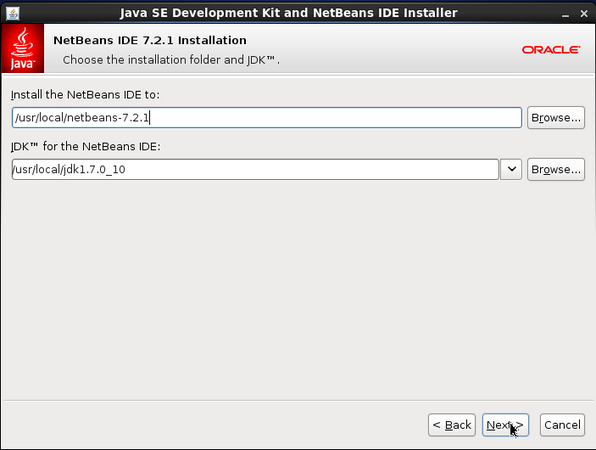Expand the JDK location dropdown
The width and height of the screenshot is (596, 450).
coord(511,169)
